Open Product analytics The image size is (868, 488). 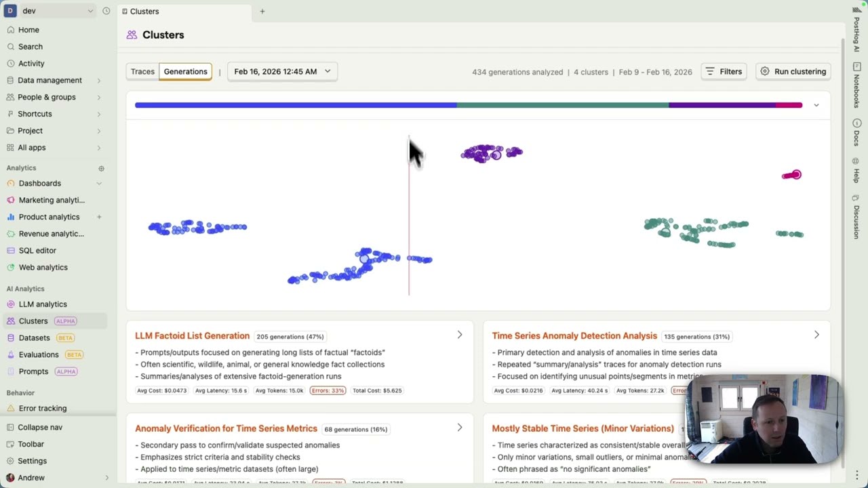click(47, 217)
